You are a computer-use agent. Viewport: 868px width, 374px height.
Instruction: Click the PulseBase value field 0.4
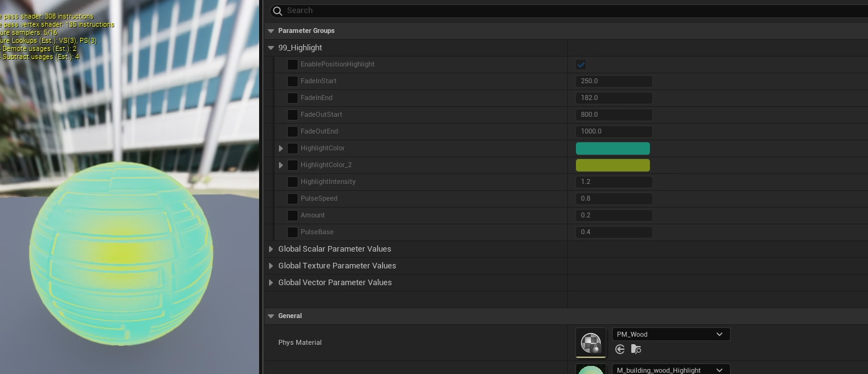(614, 232)
